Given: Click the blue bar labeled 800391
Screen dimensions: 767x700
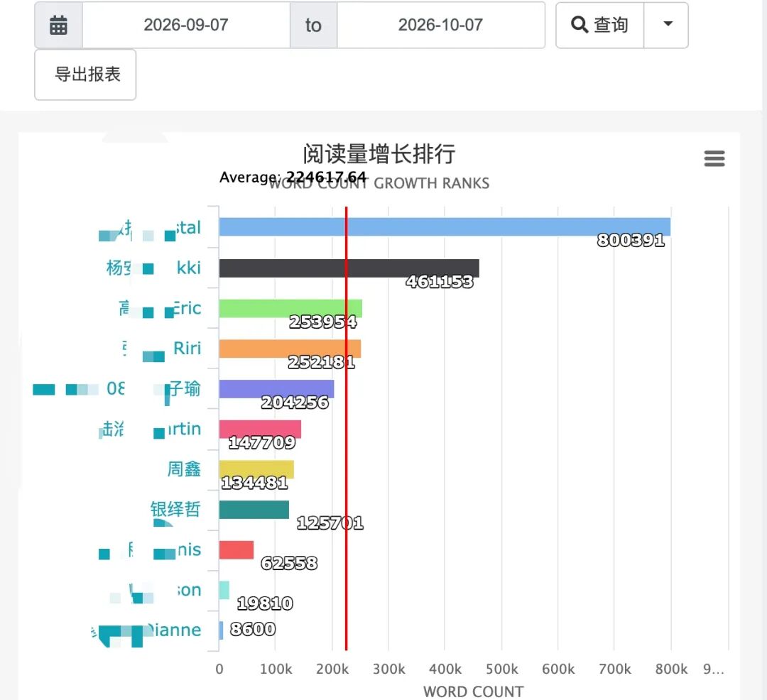Looking at the screenshot, I should pyautogui.click(x=445, y=226).
